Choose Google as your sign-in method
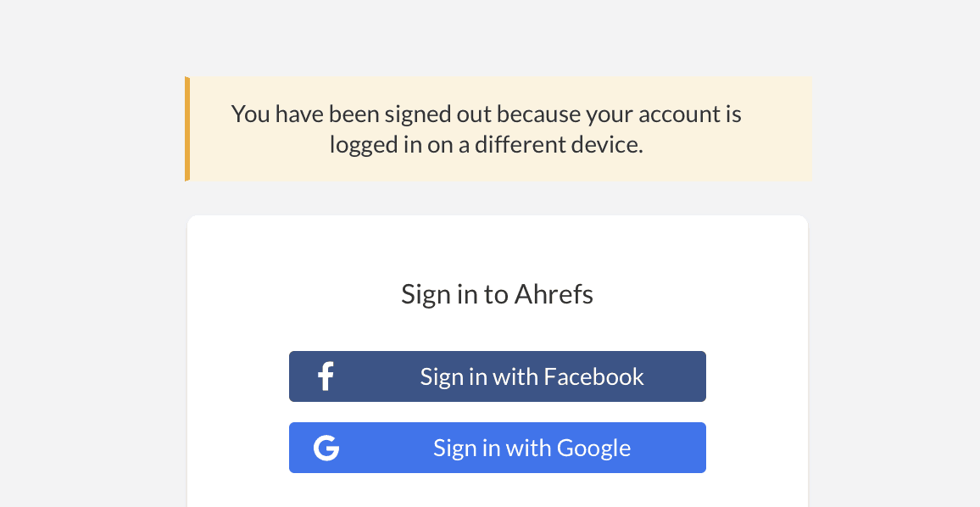 498,447
